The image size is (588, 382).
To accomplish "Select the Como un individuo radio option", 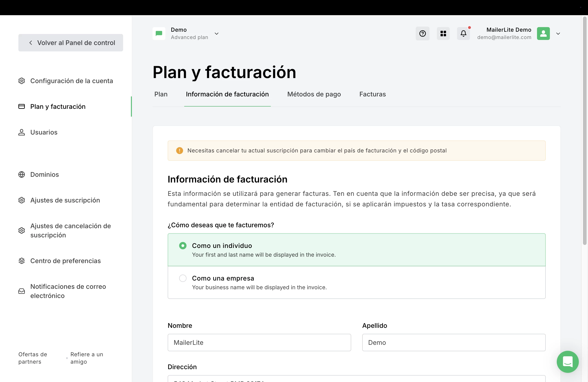I will [x=183, y=246].
